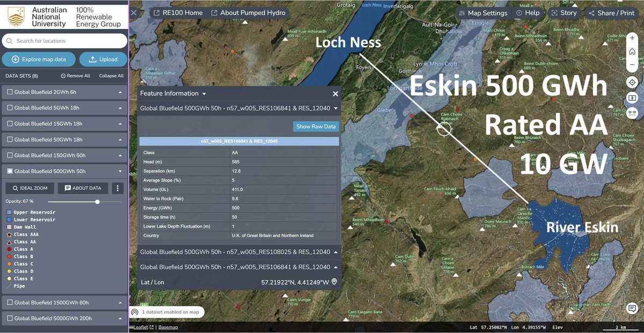Click the home icon to reset map view

(x=632, y=51)
